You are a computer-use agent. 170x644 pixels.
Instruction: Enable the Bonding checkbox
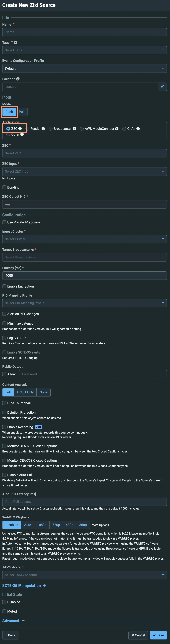point(4,187)
